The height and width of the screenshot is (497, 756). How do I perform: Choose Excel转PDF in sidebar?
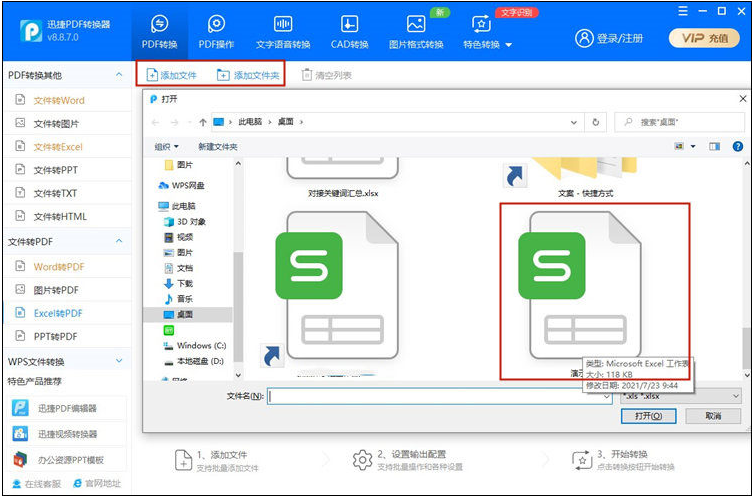pyautogui.click(x=59, y=313)
